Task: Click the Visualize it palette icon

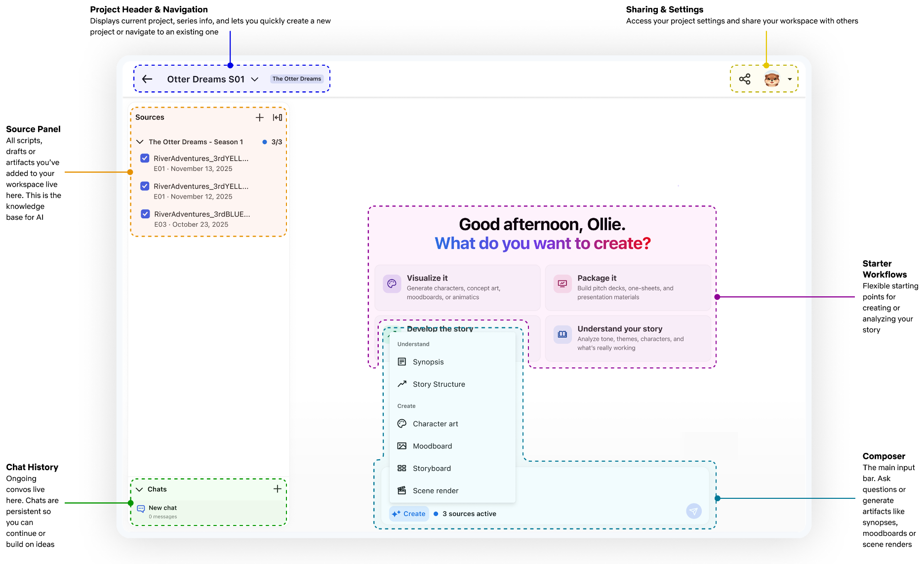Action: [x=392, y=284]
